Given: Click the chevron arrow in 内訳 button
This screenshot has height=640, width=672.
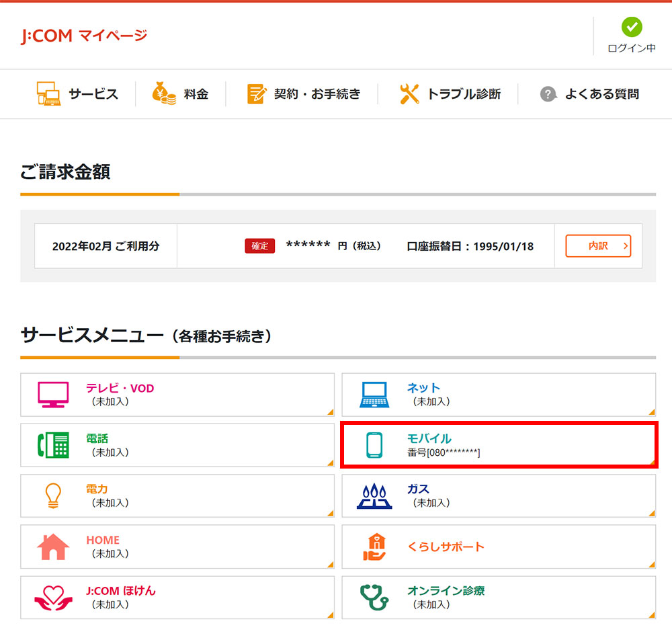Looking at the screenshot, I should 625,246.
